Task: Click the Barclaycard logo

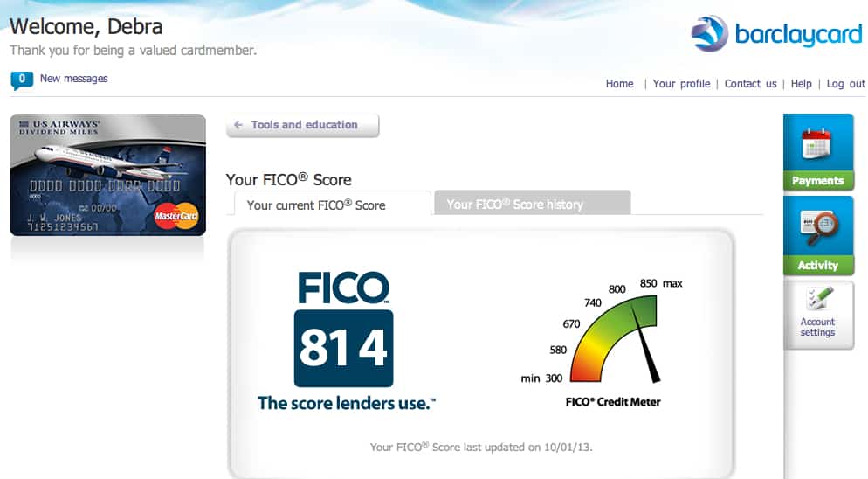Action: (x=776, y=34)
